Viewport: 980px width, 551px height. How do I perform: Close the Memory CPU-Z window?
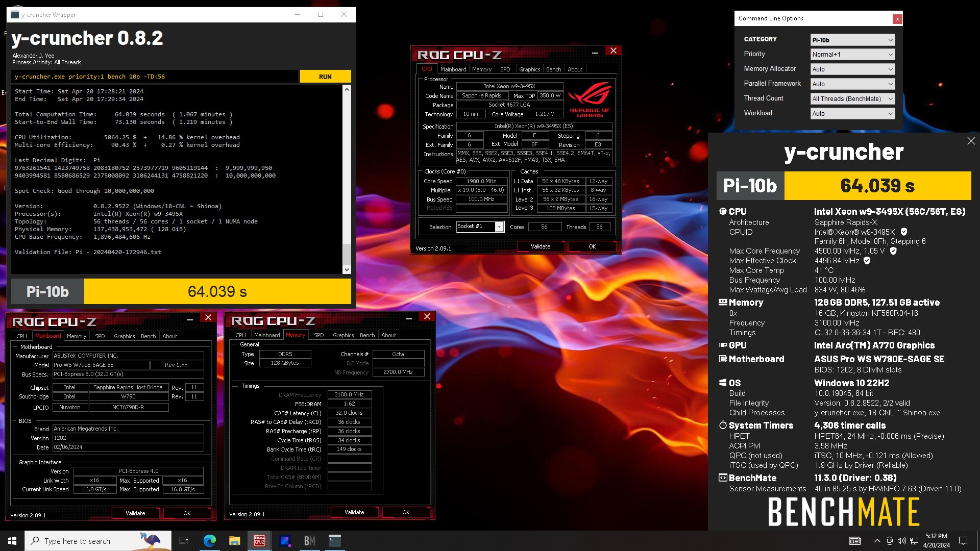tap(427, 317)
